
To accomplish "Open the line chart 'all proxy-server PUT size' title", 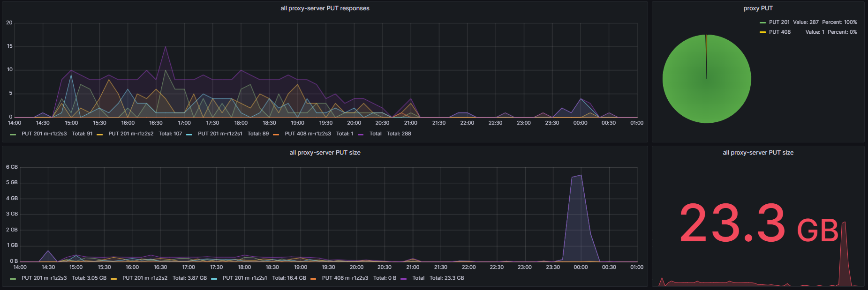I will (x=325, y=153).
